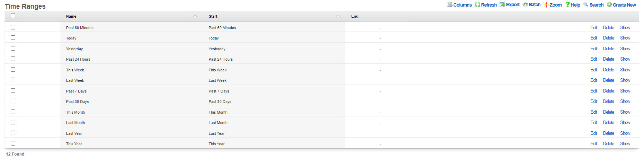644x158 pixels.
Task: Open Batch actions gear icon
Action: click(525, 5)
